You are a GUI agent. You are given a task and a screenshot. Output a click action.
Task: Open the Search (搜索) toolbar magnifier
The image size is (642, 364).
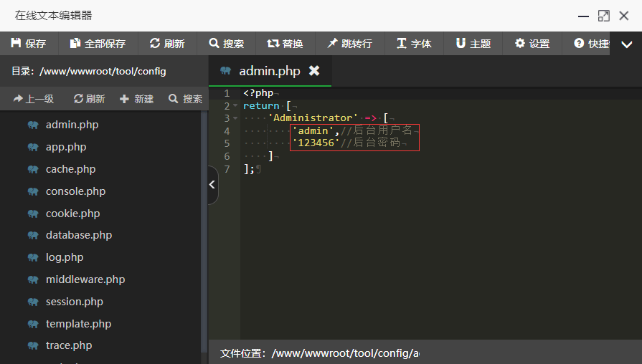point(214,43)
